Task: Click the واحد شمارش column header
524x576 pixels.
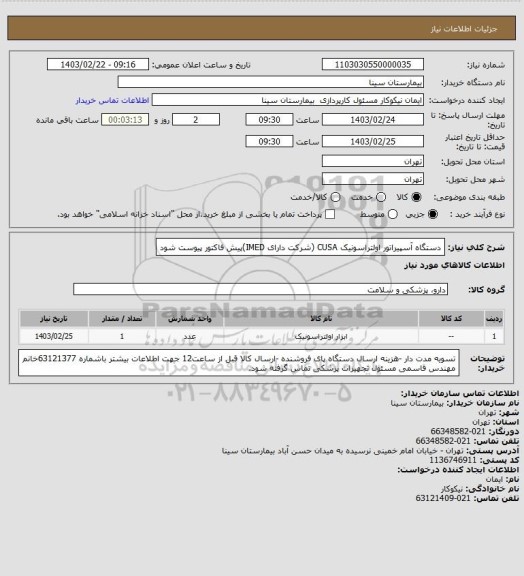Action: pyautogui.click(x=190, y=318)
